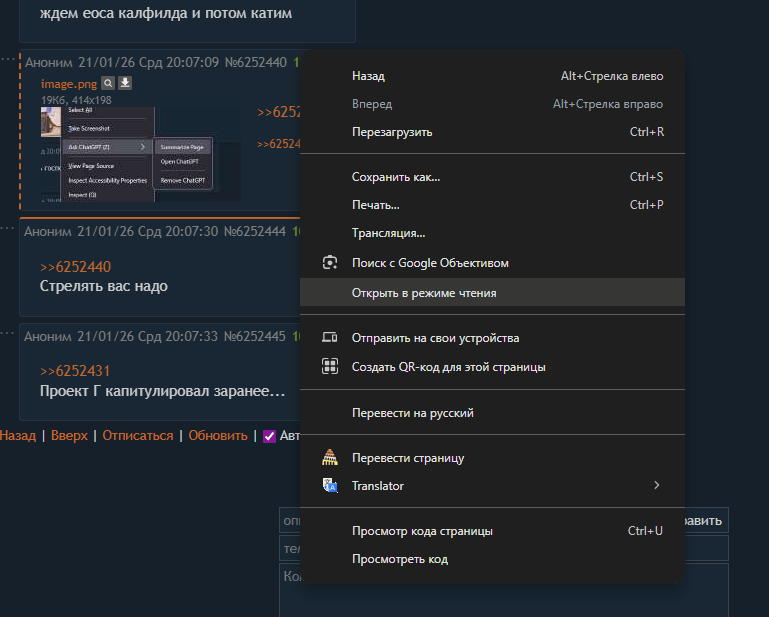Select 'Поиск с Google Объективом'

(x=492, y=263)
